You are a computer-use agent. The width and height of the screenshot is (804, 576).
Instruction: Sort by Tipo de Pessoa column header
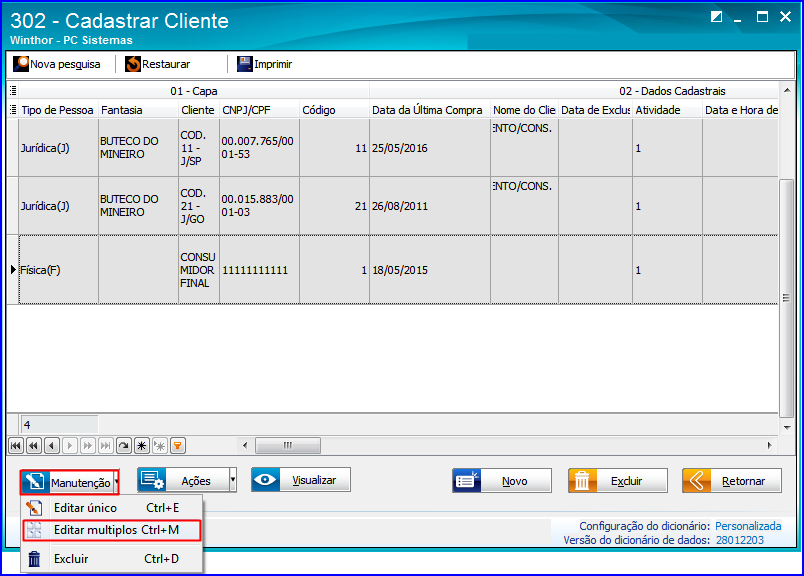pyautogui.click(x=57, y=110)
